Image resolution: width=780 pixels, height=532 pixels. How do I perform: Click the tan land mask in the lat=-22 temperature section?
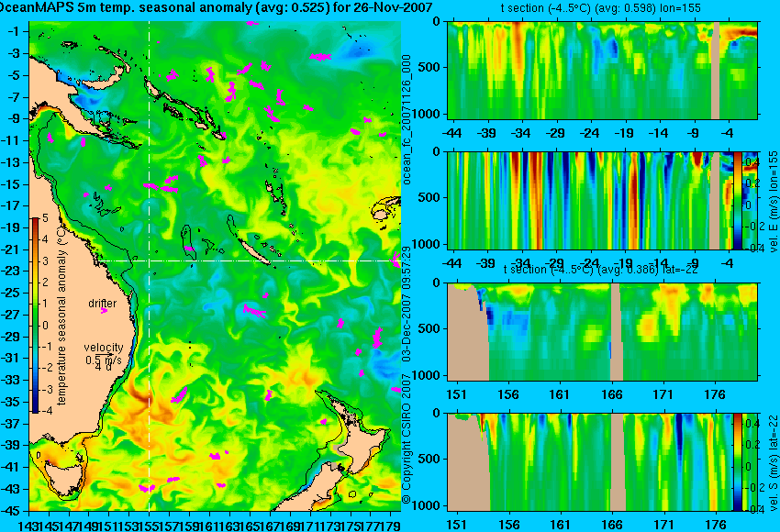pos(468,333)
